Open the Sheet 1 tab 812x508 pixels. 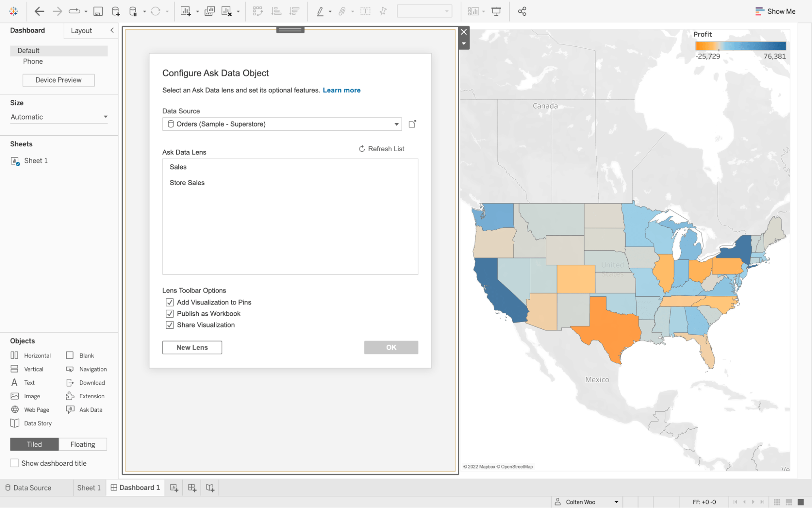89,488
